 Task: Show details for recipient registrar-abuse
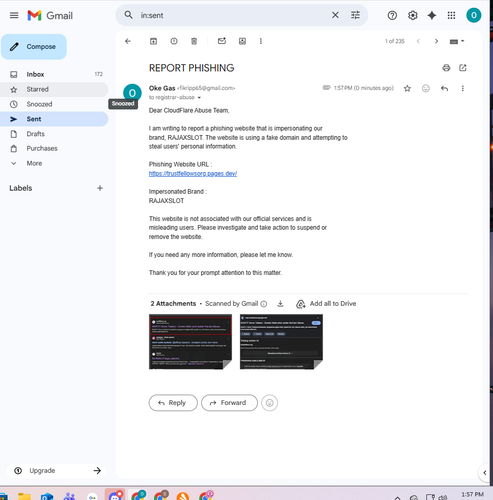click(199, 98)
